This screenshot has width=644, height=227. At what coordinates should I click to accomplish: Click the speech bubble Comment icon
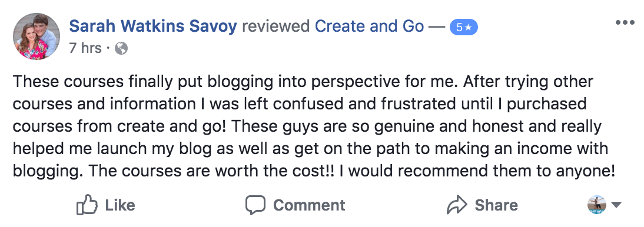pos(255,205)
